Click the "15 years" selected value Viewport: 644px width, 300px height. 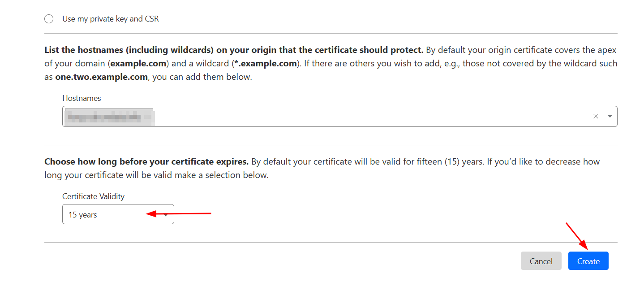pyautogui.click(x=83, y=215)
